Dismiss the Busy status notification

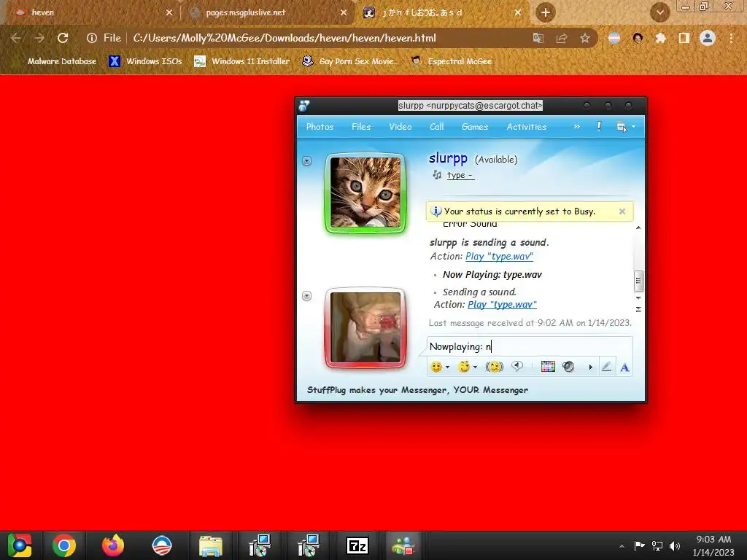pos(622,211)
